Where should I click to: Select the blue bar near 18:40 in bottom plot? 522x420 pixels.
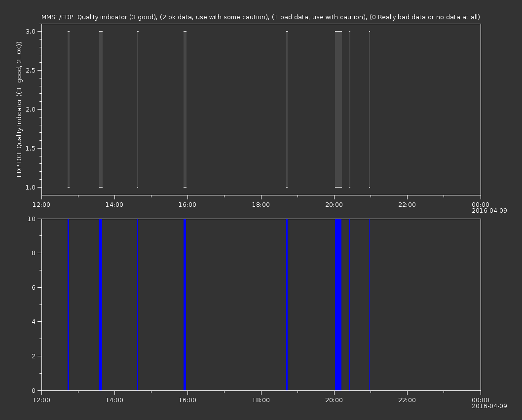(x=287, y=305)
